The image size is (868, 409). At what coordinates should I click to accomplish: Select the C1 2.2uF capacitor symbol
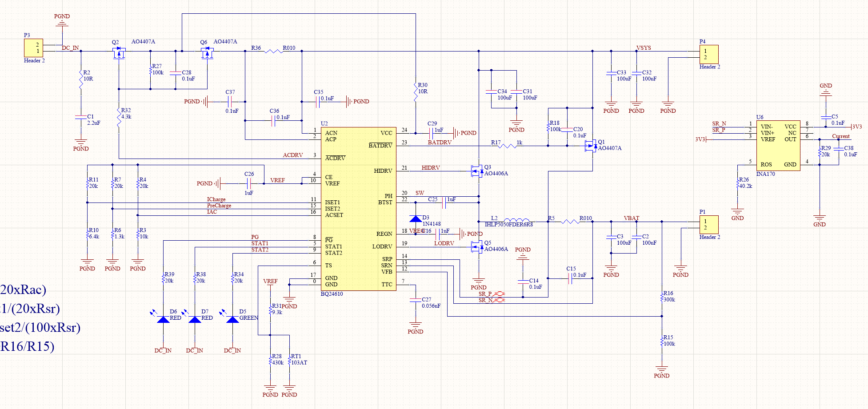(80, 117)
